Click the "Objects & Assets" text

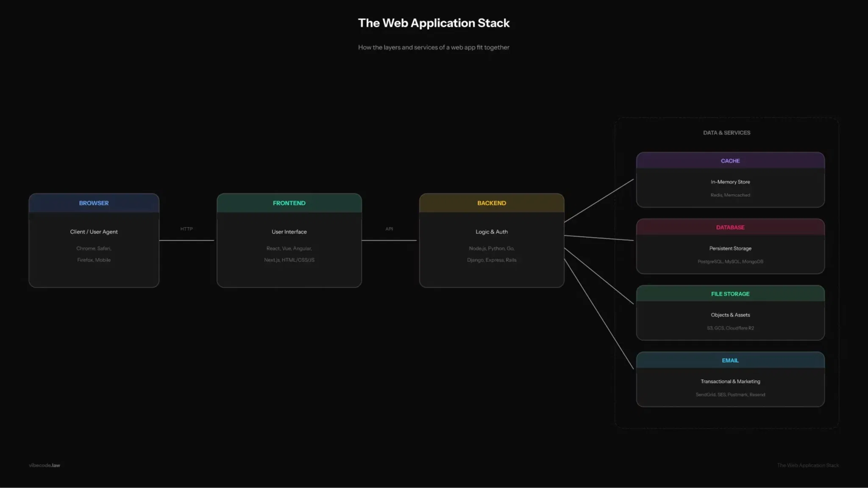[x=730, y=315]
